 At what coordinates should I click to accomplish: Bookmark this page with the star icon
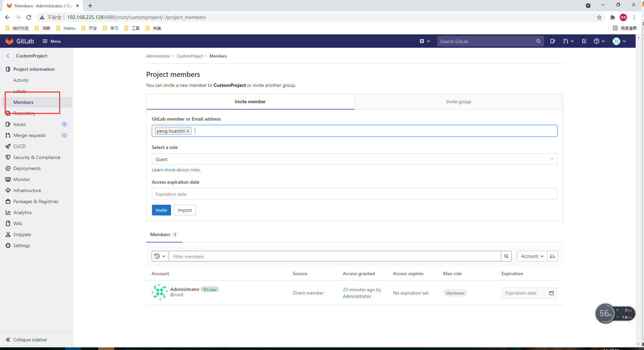[599, 17]
